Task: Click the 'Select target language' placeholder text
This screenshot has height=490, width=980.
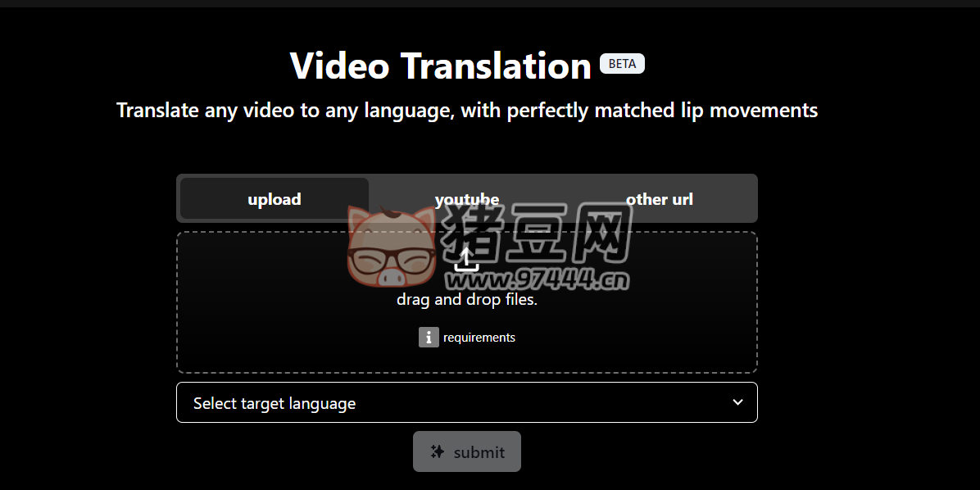Action: tap(274, 403)
